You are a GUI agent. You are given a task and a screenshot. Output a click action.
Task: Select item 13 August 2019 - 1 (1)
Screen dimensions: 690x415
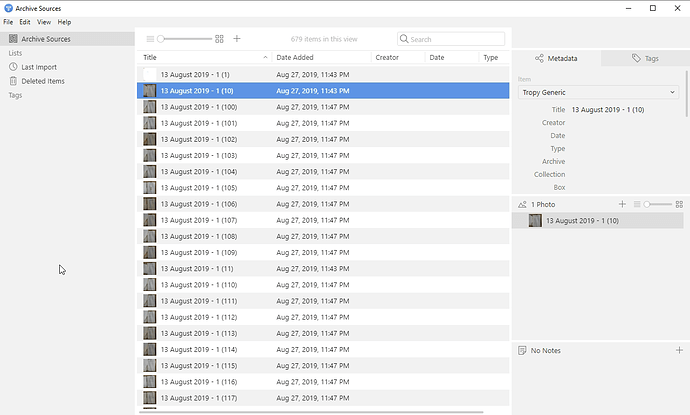(x=323, y=74)
